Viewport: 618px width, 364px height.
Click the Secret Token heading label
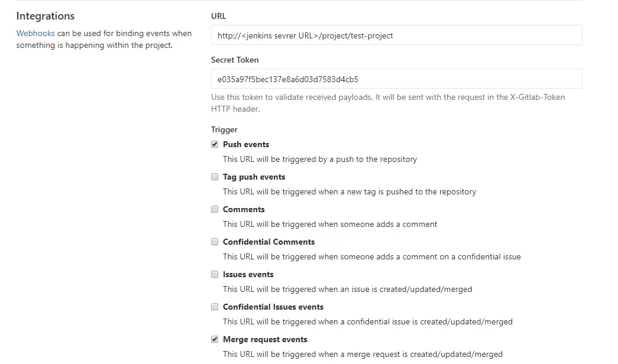coord(234,60)
